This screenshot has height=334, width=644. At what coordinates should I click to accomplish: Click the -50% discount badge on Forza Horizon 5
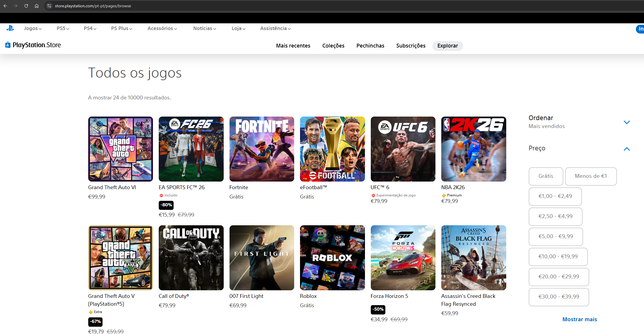click(378, 309)
